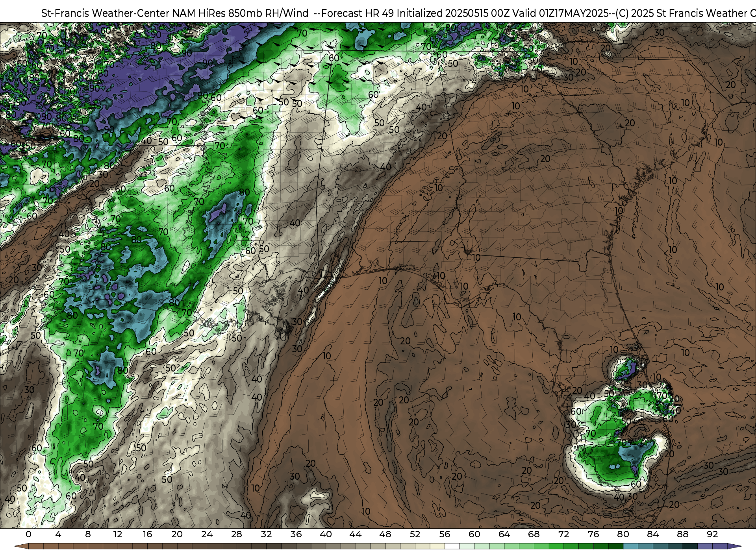Screen dimensions: 756x551
Task: Click the "Initialized 20250515 00Z" header text
Action: pos(453,13)
